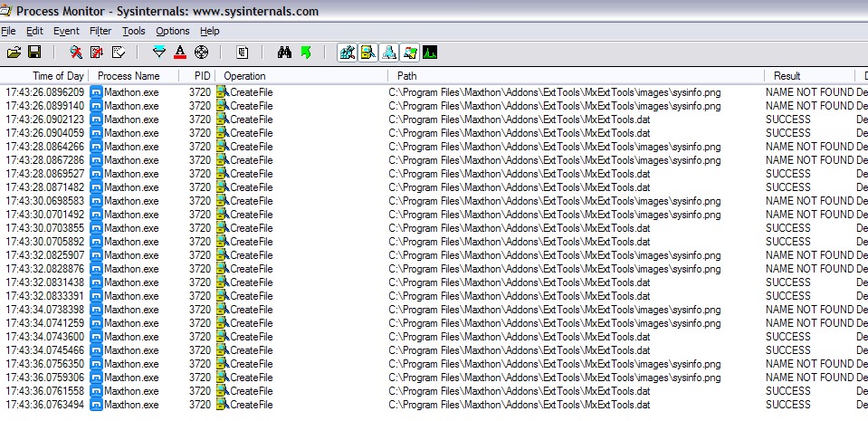
Task: Select time entry 17:43:30.0701492
Action: (45, 215)
